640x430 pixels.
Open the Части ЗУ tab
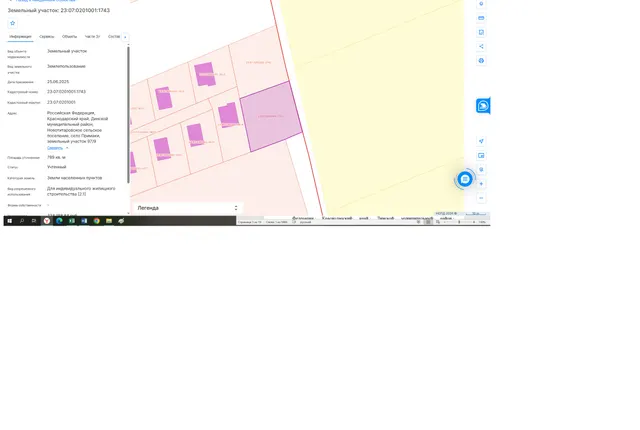92,37
